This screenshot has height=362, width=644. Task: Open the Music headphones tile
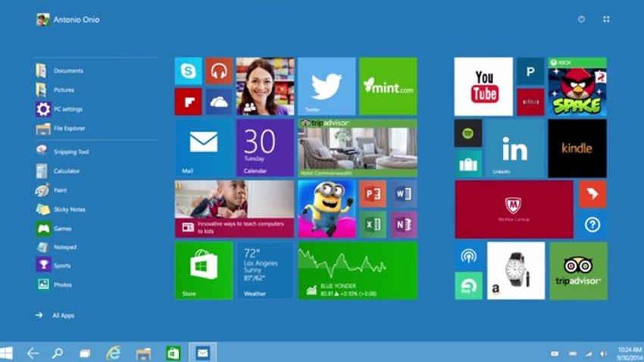coord(219,71)
